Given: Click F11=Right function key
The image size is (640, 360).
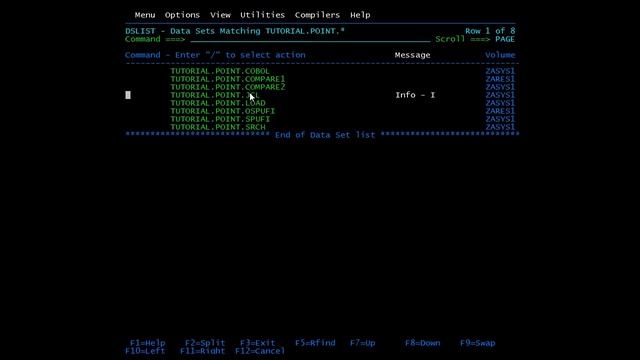Looking at the screenshot, I should (202, 351).
